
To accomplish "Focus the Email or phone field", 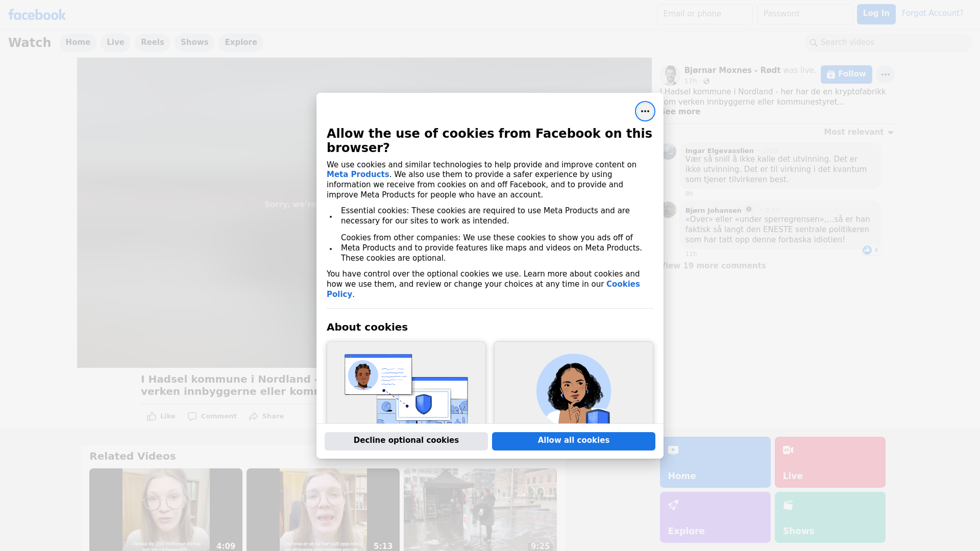I will click(x=705, y=14).
